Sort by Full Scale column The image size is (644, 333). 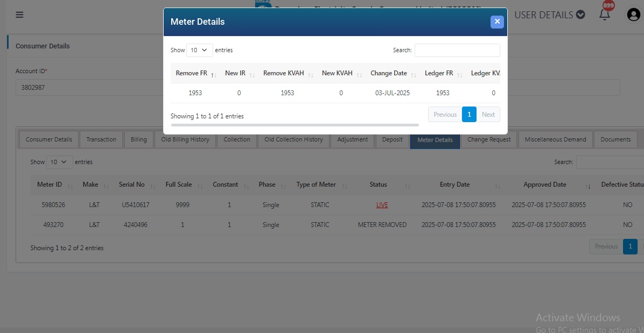pyautogui.click(x=183, y=185)
